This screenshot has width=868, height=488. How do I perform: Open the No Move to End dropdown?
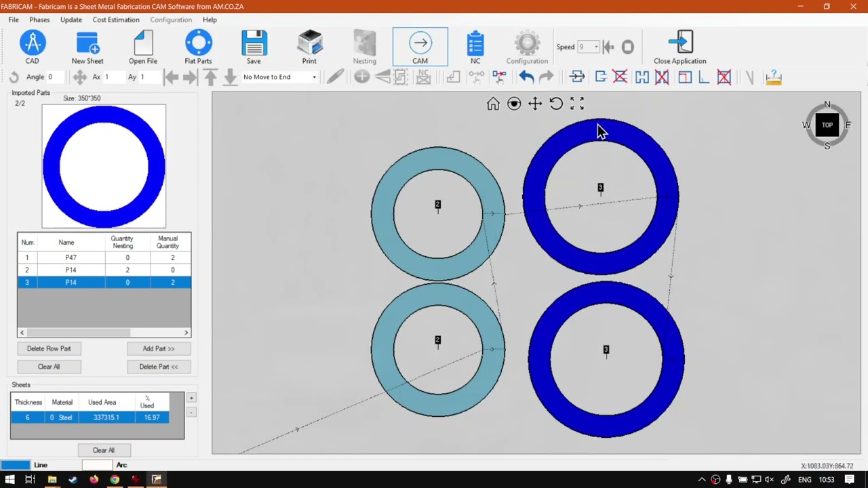tap(279, 77)
